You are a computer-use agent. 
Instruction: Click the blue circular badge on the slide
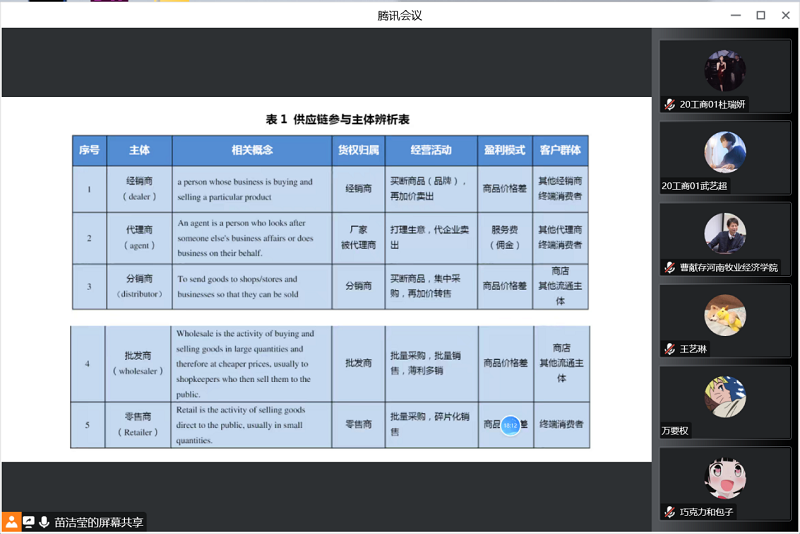(x=510, y=425)
